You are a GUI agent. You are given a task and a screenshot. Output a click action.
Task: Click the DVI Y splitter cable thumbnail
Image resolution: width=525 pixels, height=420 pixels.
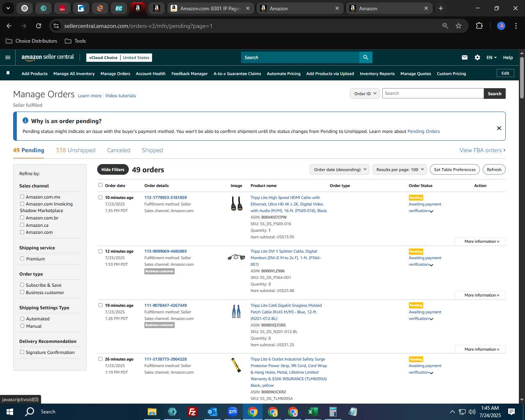236,257
